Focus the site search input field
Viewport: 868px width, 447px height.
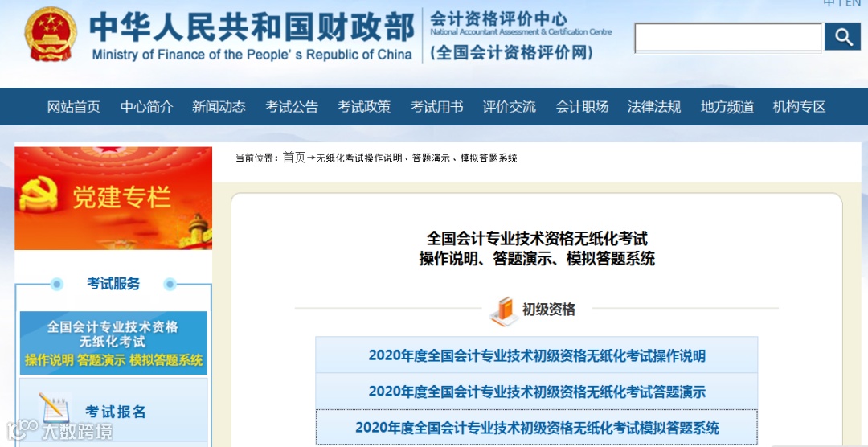click(728, 38)
